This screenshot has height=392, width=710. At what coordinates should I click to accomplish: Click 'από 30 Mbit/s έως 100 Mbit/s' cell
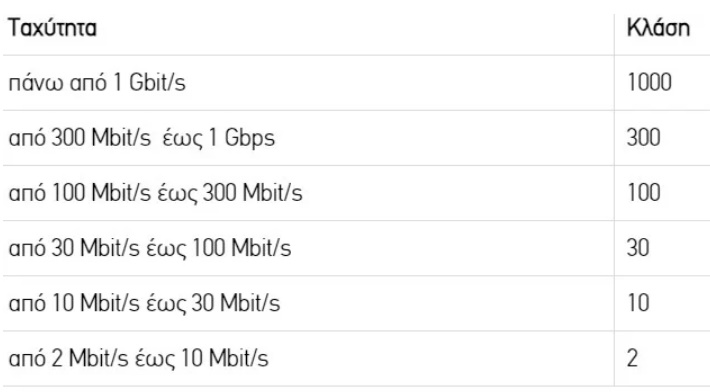[308, 249]
